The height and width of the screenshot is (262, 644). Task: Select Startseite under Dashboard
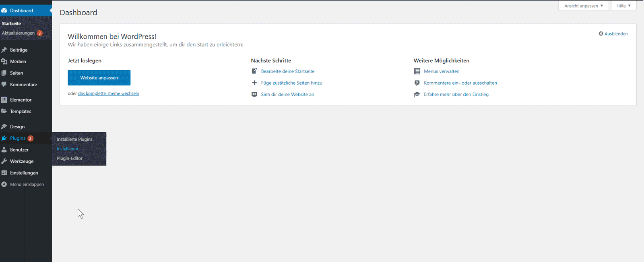click(11, 23)
